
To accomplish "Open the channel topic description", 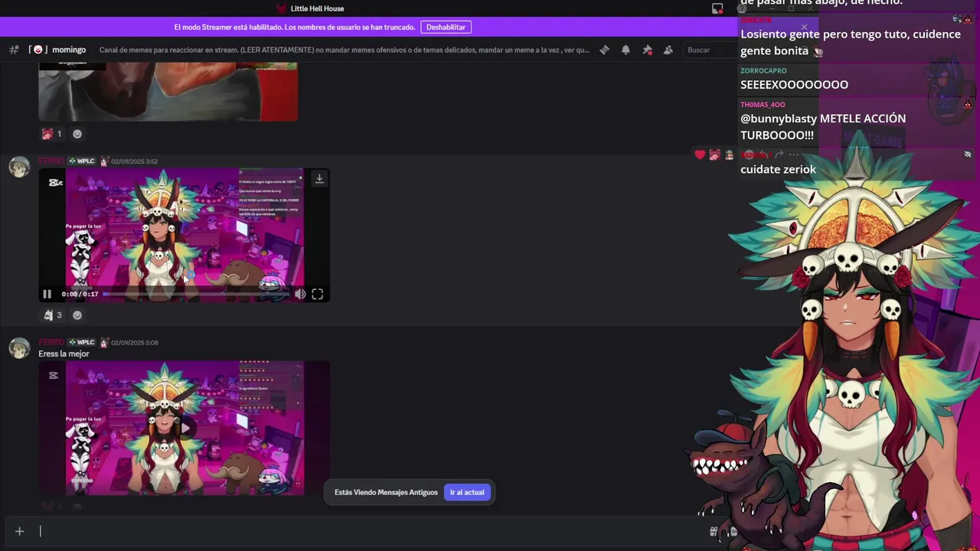I will 345,50.
